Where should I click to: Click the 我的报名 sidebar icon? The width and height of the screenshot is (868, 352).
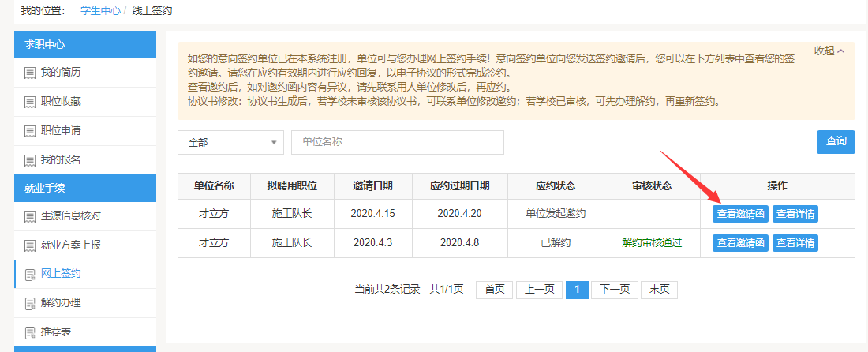pyautogui.click(x=30, y=160)
